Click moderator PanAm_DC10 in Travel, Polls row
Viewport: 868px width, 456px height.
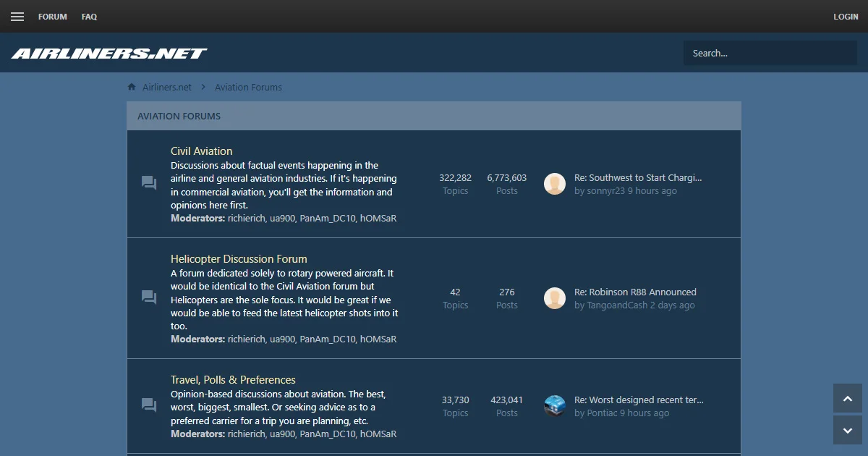coord(328,434)
